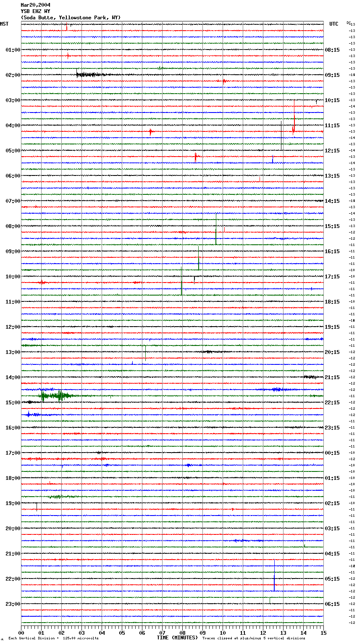Screen dimensions: 357x644
Task: Click the 06:15 UTC time label
Action: 332,604
